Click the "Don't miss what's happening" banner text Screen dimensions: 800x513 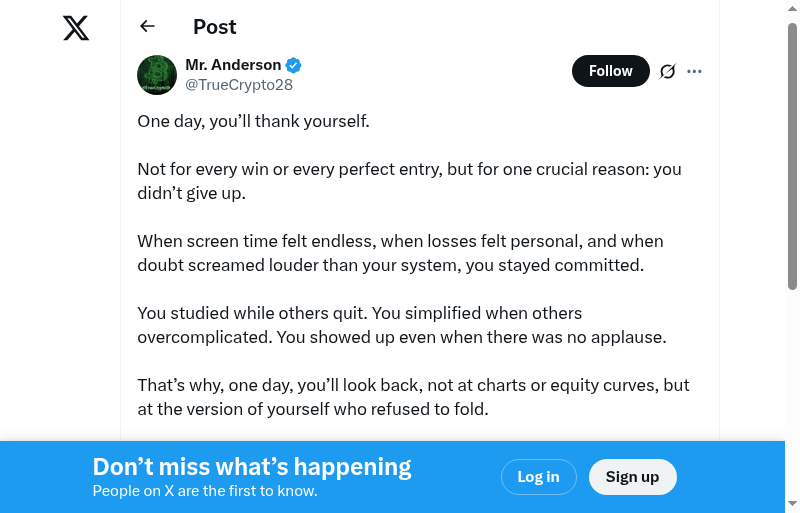[x=252, y=467]
